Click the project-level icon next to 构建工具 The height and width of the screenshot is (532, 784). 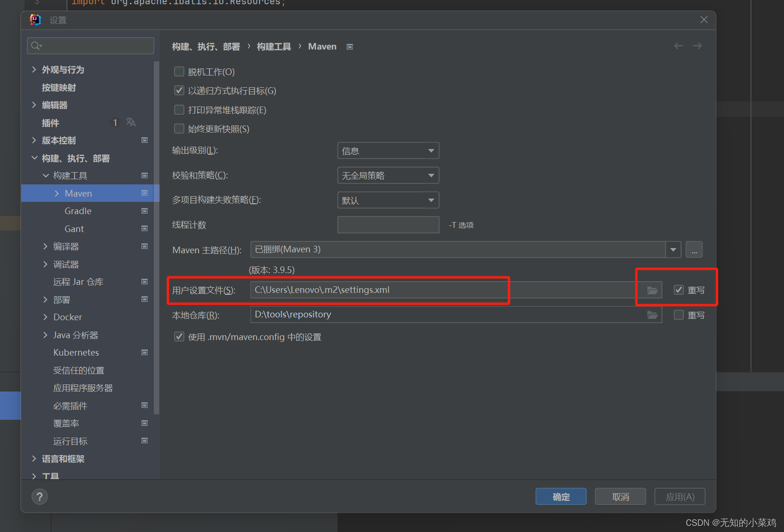click(x=145, y=175)
